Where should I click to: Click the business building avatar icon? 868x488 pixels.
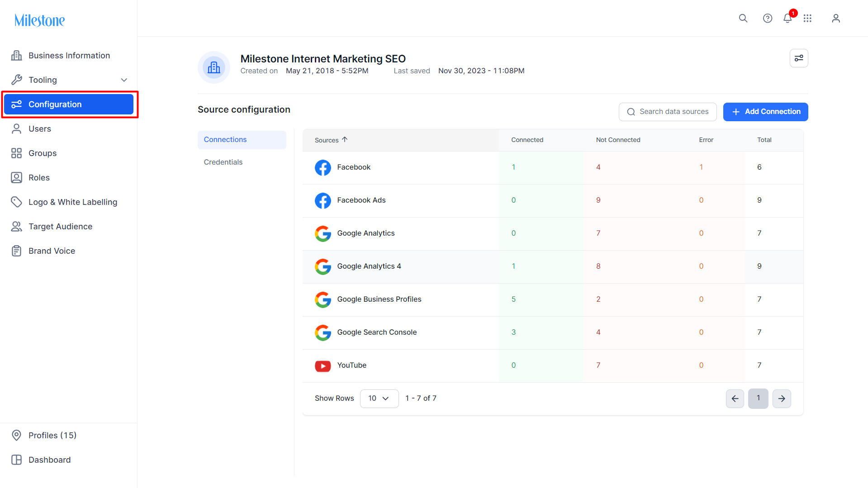point(214,67)
